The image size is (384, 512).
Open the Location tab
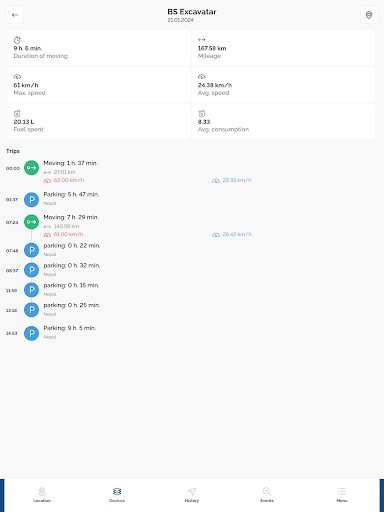point(42,495)
